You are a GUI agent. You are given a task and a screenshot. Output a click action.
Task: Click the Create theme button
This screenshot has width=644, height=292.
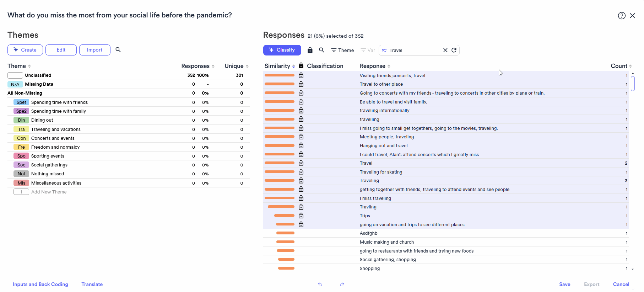25,50
